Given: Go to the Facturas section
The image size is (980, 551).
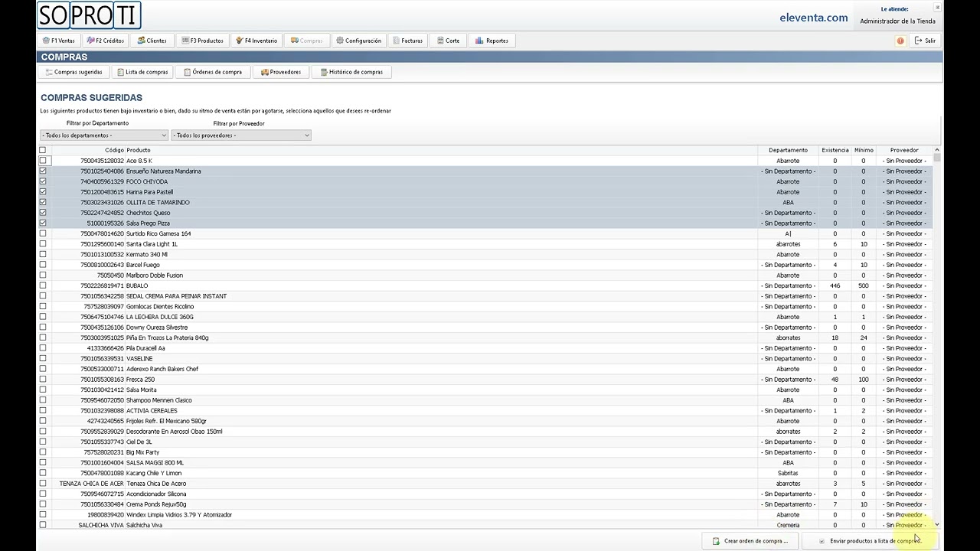Looking at the screenshot, I should coord(407,41).
